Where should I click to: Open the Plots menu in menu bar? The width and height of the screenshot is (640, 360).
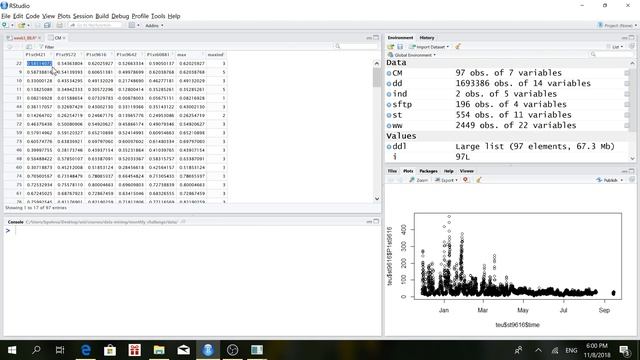64,16
